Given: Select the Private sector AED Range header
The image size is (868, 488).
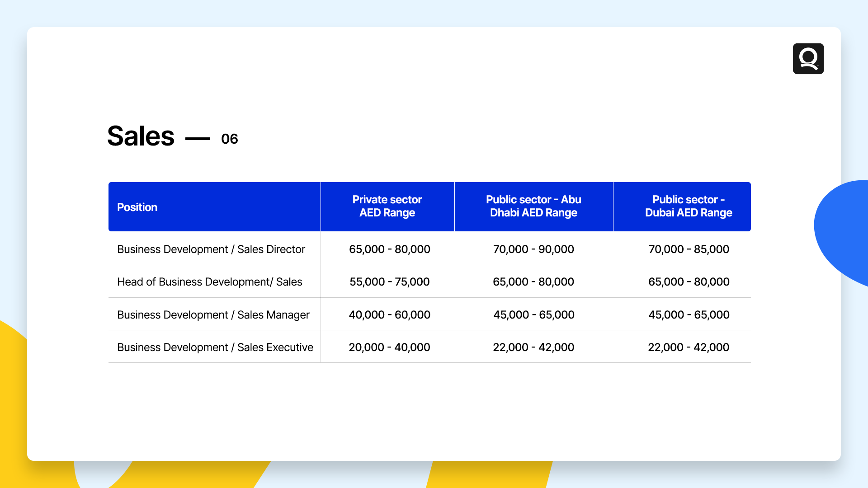Looking at the screenshot, I should [387, 206].
